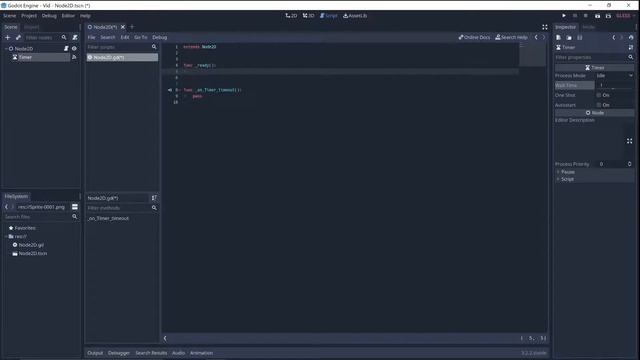Toggle alphabetical sorting of methods list

pyautogui.click(x=154, y=198)
